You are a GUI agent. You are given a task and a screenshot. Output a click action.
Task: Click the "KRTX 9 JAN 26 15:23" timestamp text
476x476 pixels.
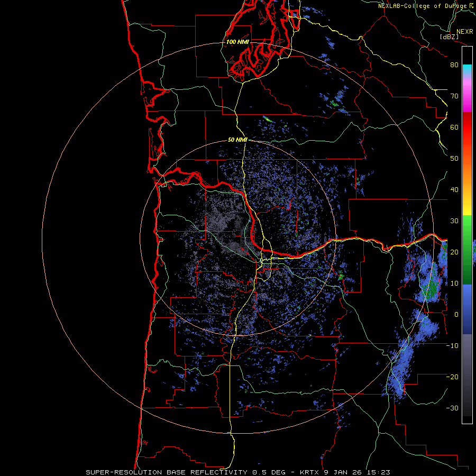[345, 472]
